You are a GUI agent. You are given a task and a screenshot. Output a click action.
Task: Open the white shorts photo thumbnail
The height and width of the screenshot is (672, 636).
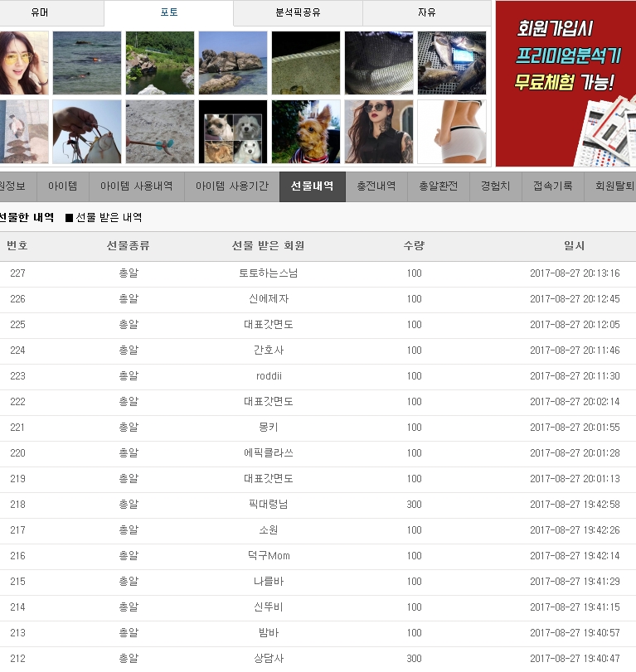pos(452,132)
